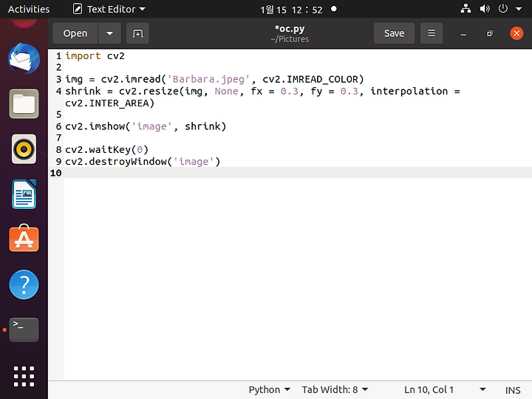
Task: Open the recent files dropdown next to Open
Action: click(x=109, y=33)
